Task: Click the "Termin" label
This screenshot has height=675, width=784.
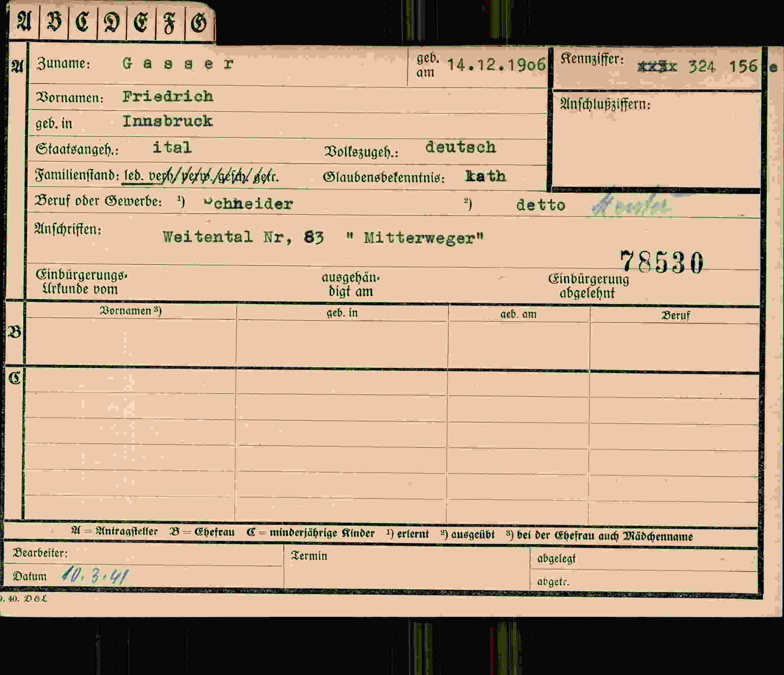Action: 309,556
